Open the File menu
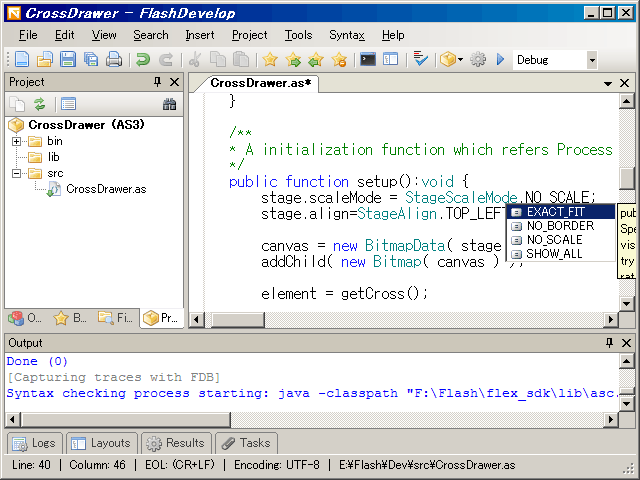640x480 pixels. pyautogui.click(x=28, y=35)
